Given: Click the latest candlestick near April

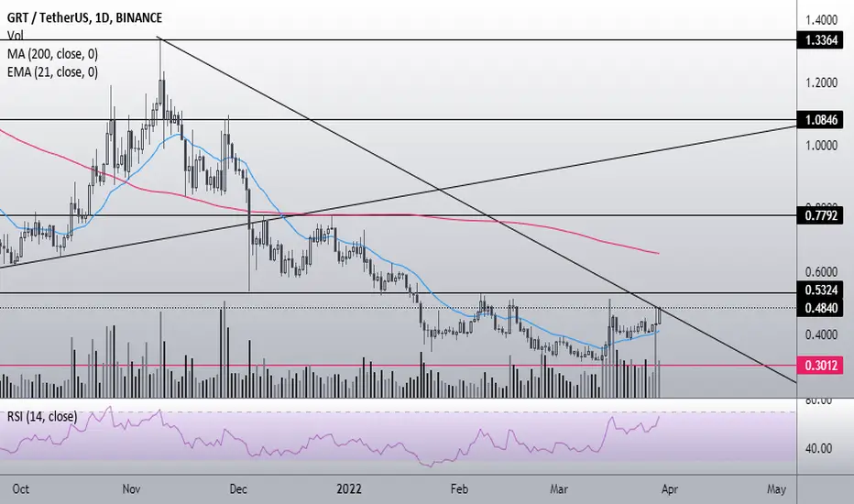Looking at the screenshot, I should click(660, 316).
